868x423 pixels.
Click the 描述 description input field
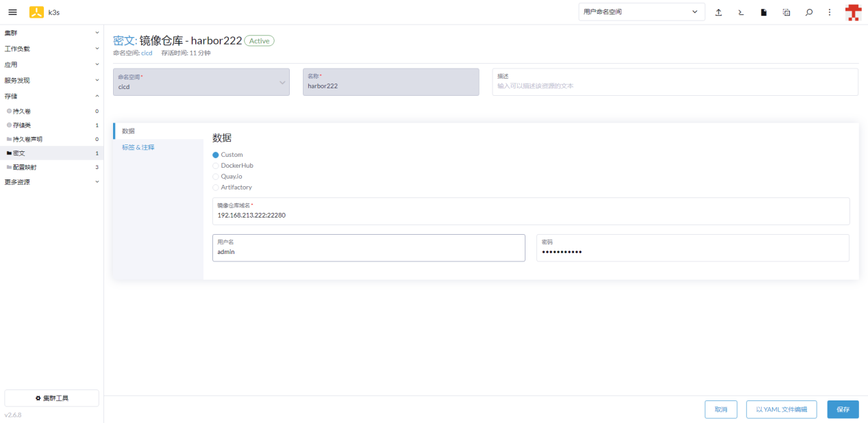point(674,86)
